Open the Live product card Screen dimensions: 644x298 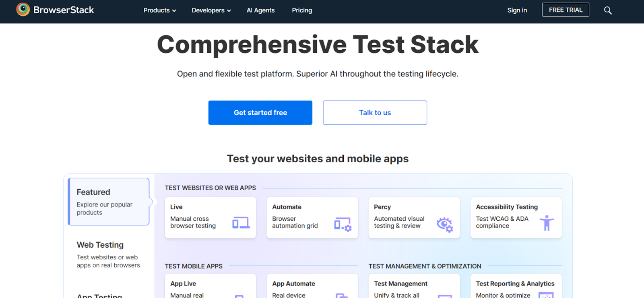(x=211, y=217)
